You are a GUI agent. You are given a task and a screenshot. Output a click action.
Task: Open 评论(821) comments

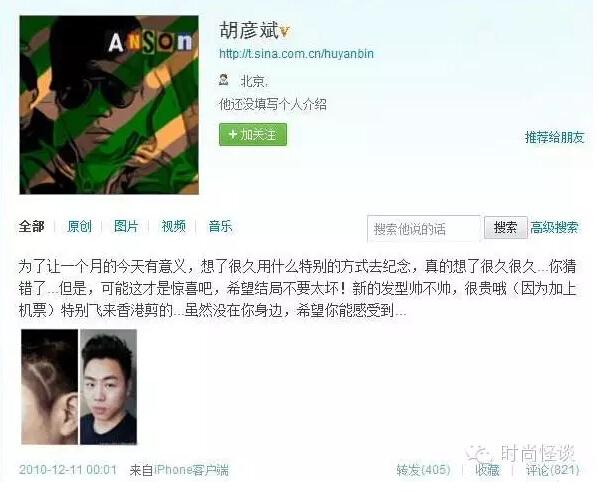[552, 469]
